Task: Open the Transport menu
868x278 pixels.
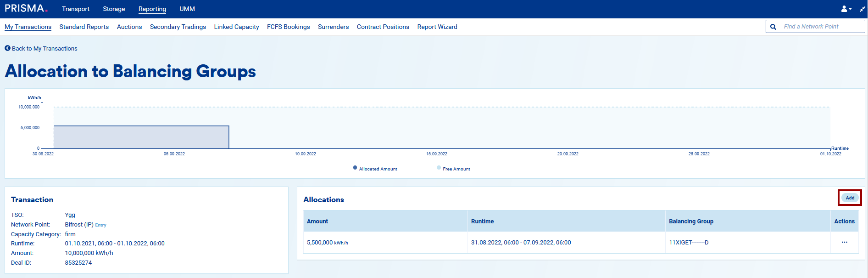Action: click(x=76, y=9)
